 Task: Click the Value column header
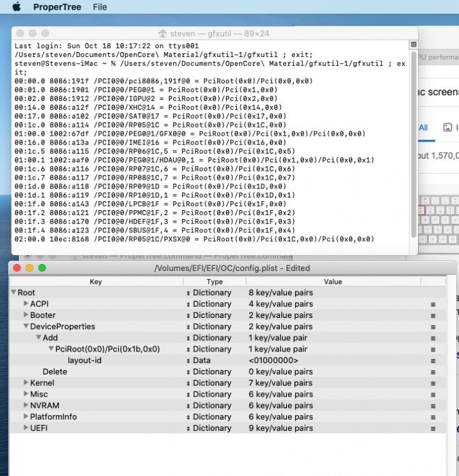coord(333,281)
